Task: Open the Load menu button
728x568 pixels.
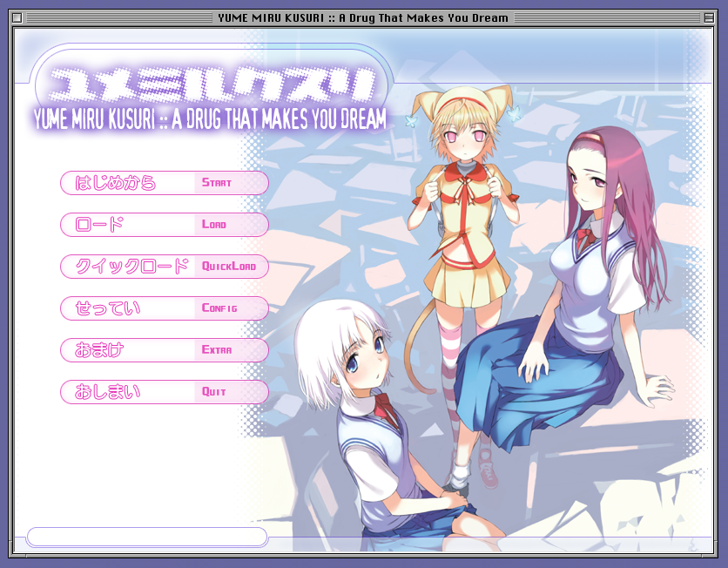Action: [x=165, y=225]
